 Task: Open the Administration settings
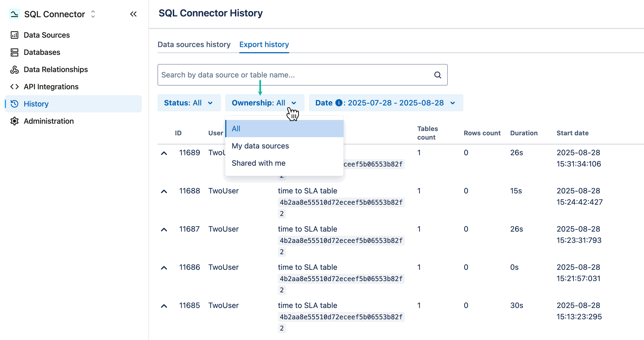[49, 121]
